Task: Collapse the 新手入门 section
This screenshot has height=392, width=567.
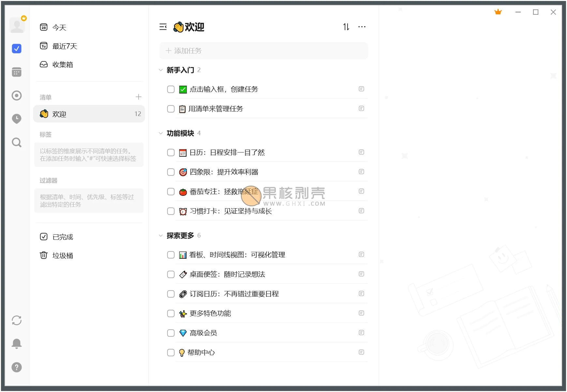Action: point(160,70)
